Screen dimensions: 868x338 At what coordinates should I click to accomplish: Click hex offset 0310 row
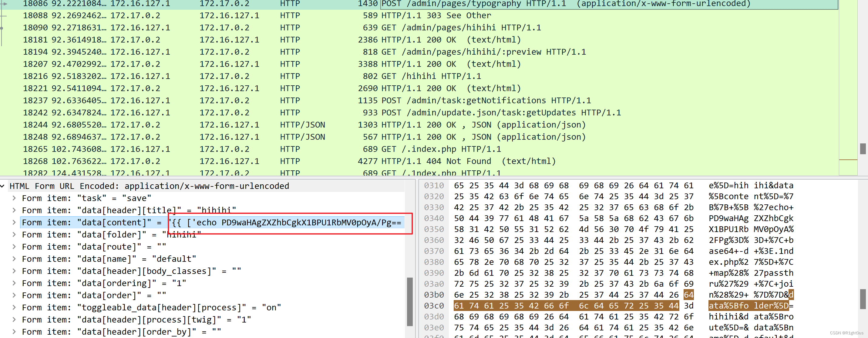[434, 186]
